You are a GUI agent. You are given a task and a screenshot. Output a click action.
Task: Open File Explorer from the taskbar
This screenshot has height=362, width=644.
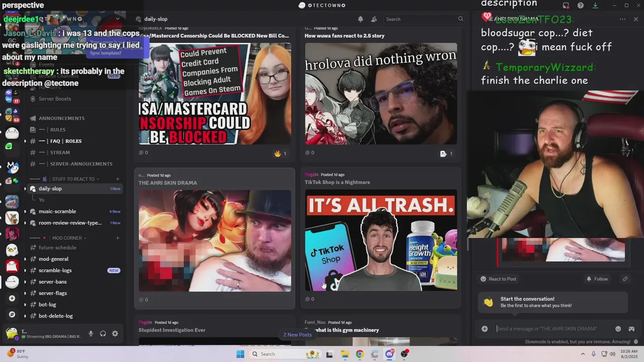[x=345, y=354]
